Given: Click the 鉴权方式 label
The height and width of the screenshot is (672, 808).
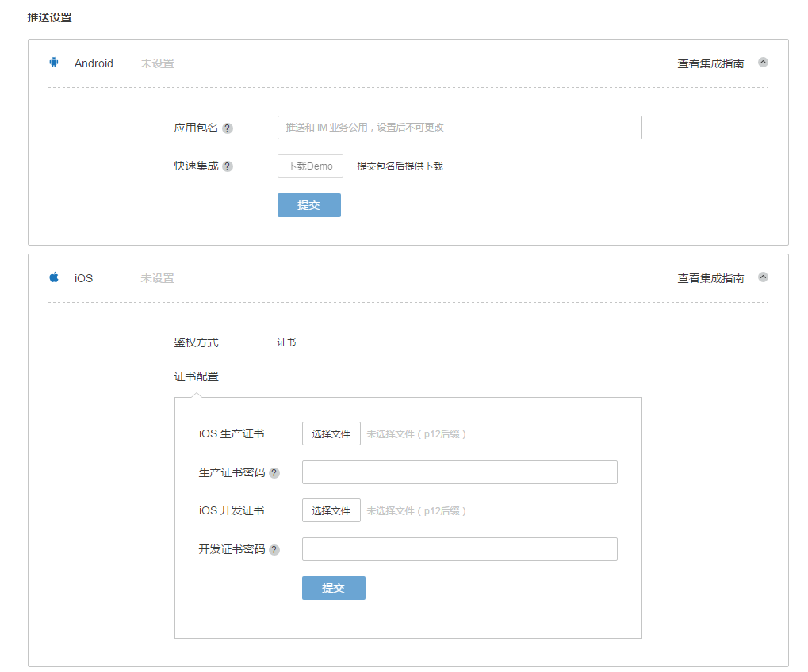Looking at the screenshot, I should tap(197, 342).
